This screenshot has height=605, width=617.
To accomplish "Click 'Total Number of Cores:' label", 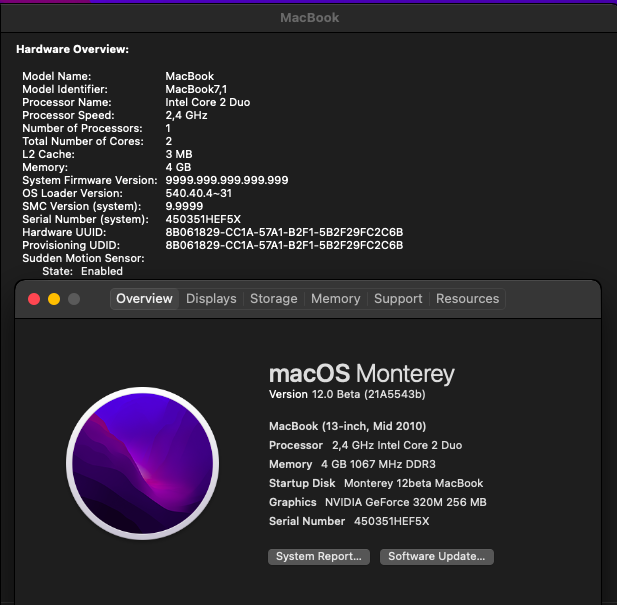I will (83, 141).
